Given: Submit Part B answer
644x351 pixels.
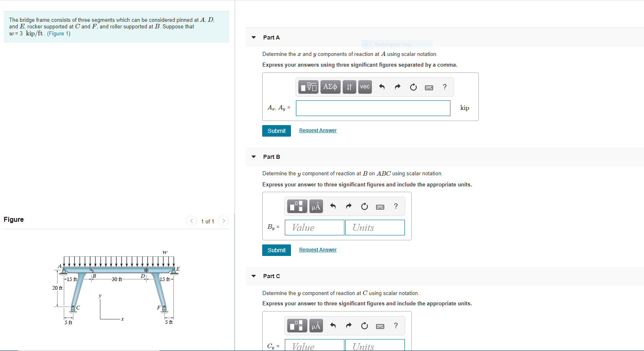Looking at the screenshot, I should (x=277, y=250).
